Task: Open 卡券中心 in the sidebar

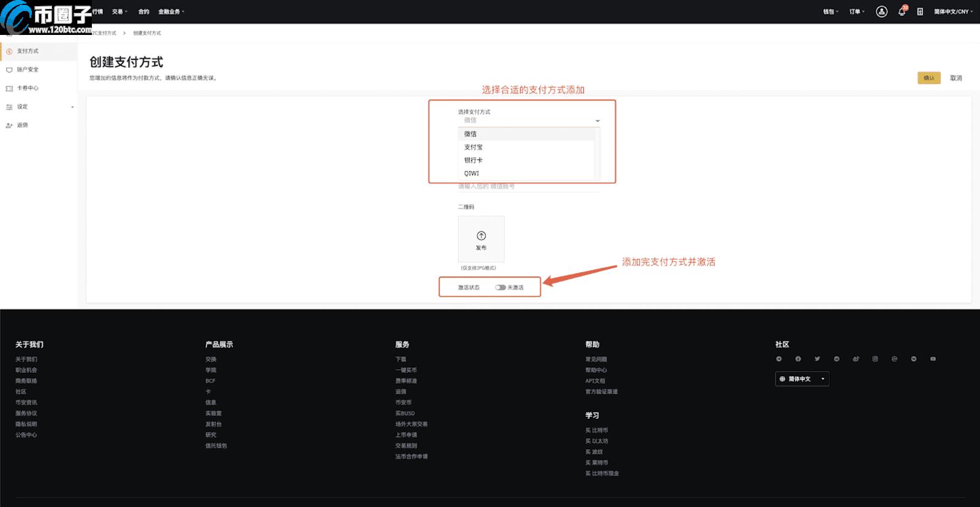Action: [28, 88]
